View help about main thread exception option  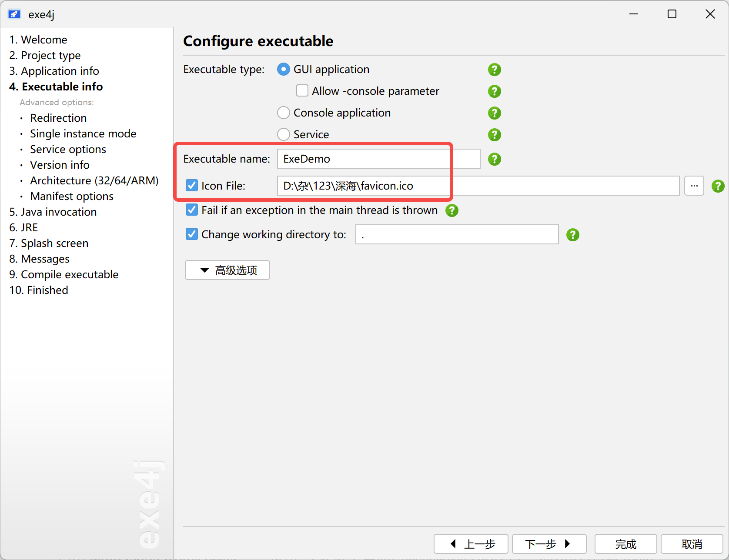(451, 210)
